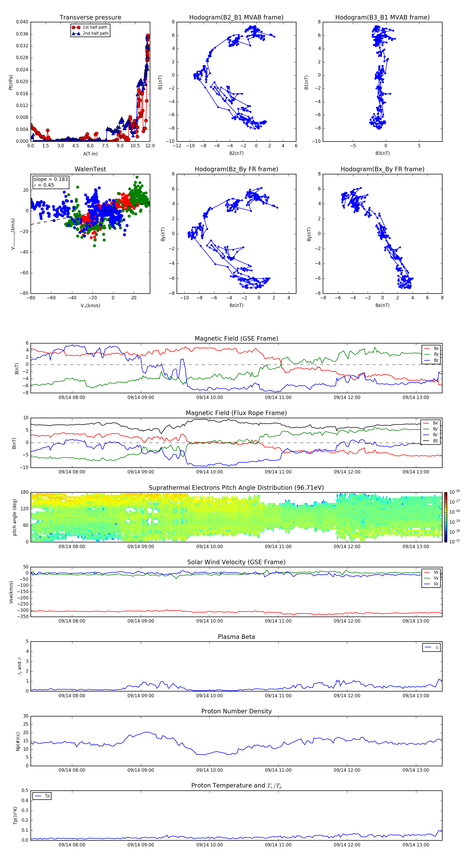Click the 'Bz' entry in GSE legend
This screenshot has height=868, width=473.
tap(431, 361)
